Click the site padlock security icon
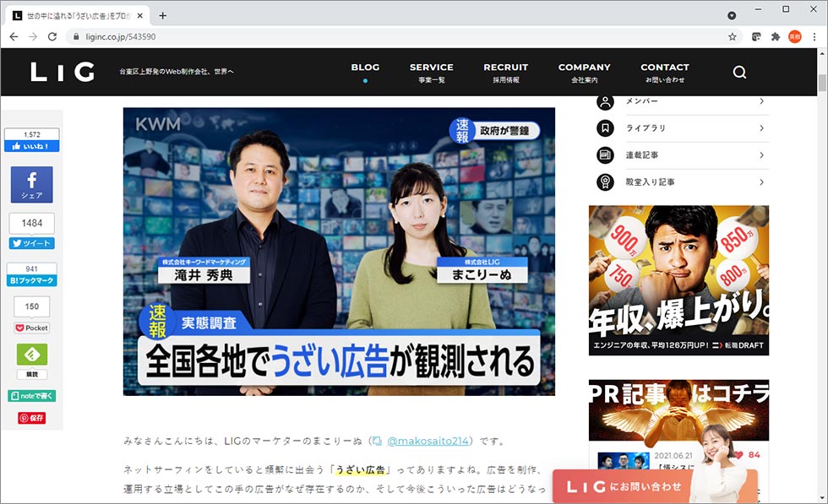Screen dimensions: 828x504 tap(76, 36)
